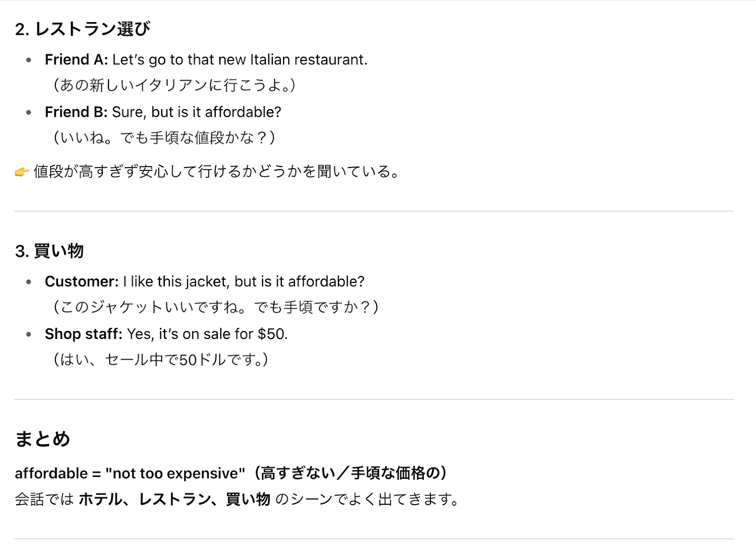
Task: Click the bold "Customer:" label
Action: (x=82, y=282)
